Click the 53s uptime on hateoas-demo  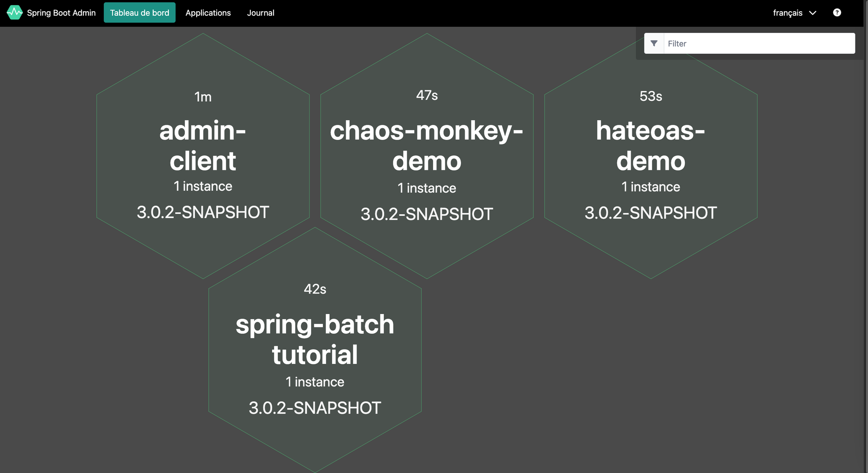click(651, 96)
